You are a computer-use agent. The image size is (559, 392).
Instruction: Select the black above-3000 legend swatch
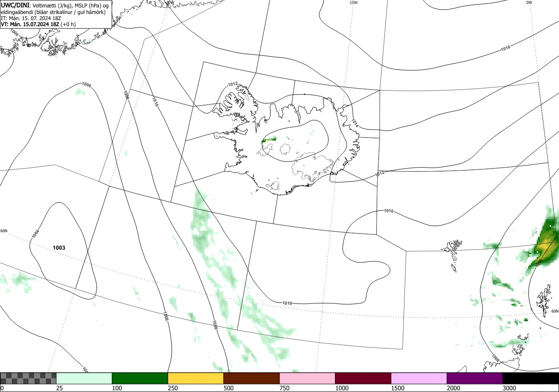531,378
